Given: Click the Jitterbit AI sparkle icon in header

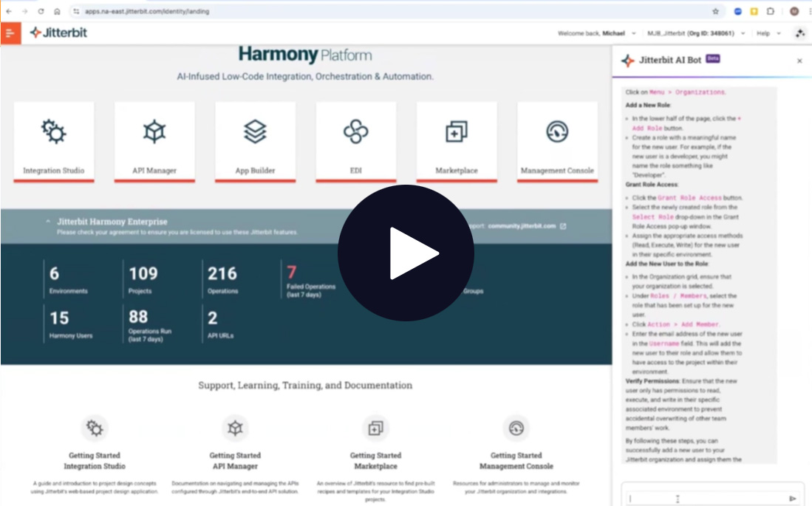Looking at the screenshot, I should point(799,33).
